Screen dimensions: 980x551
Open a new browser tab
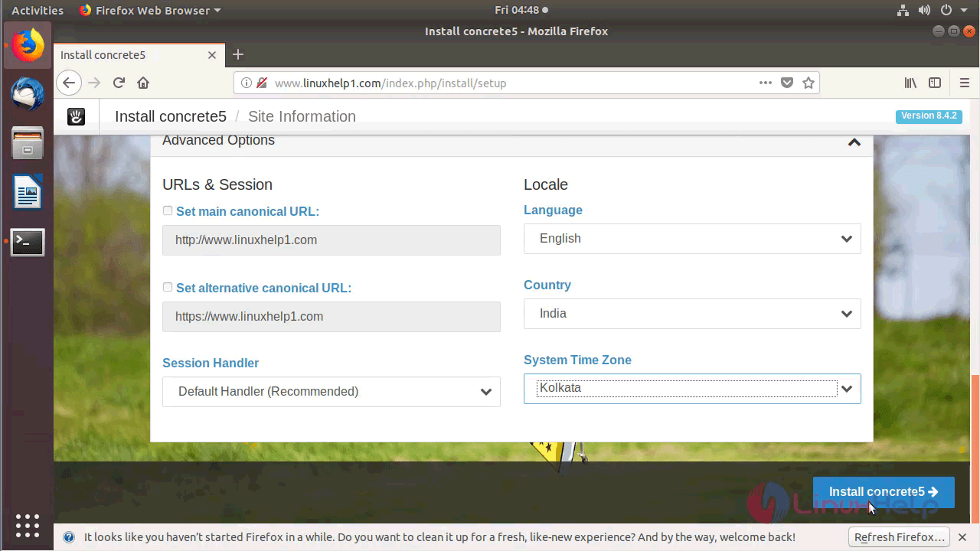click(238, 54)
